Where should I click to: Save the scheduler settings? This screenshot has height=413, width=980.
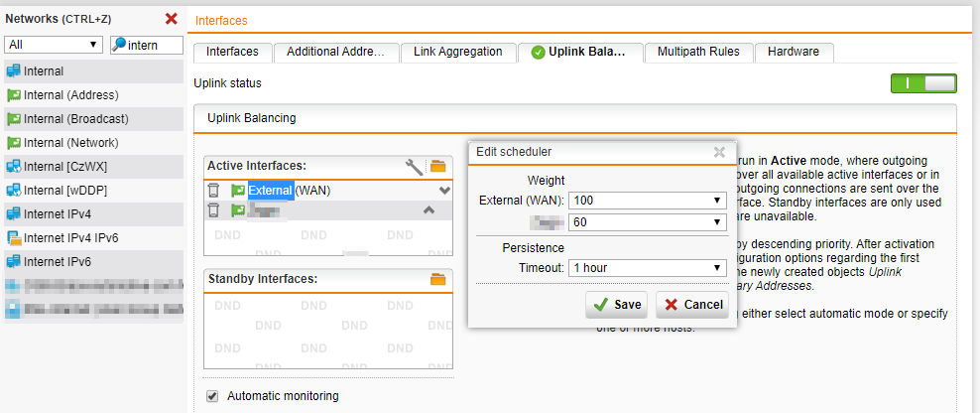(615, 304)
